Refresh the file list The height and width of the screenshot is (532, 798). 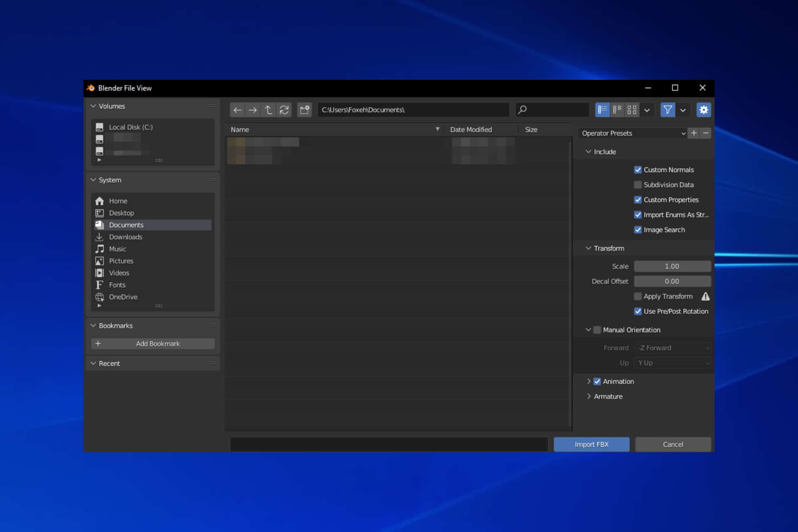coord(284,110)
